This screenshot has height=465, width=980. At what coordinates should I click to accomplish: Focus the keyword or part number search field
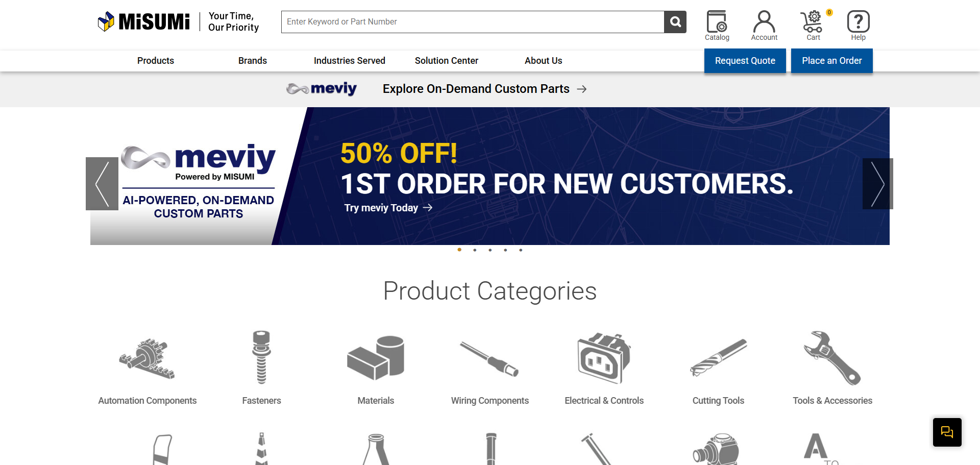coord(473,22)
